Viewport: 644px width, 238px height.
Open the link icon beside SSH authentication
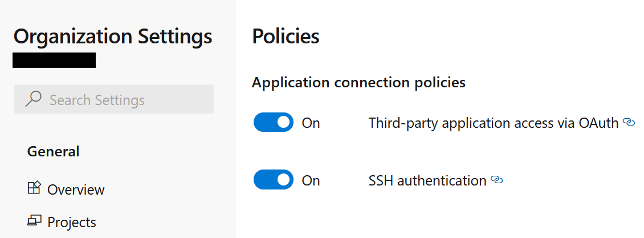[x=497, y=180]
